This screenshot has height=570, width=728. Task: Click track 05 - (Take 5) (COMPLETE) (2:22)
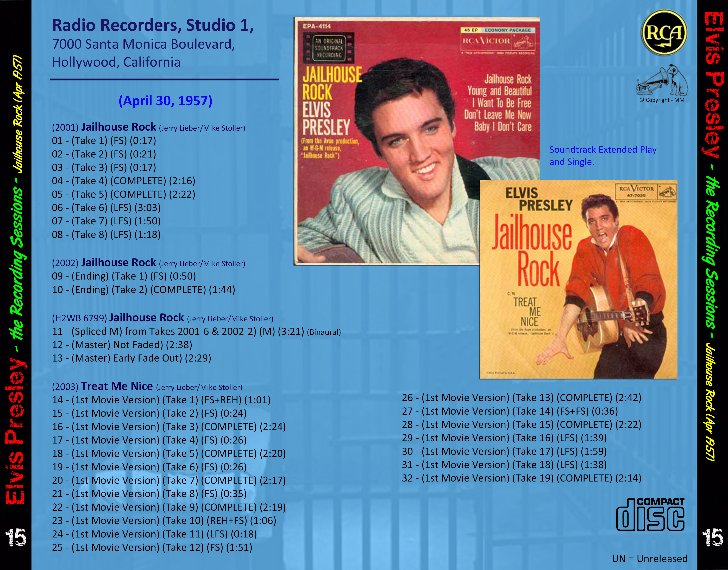coord(123,194)
